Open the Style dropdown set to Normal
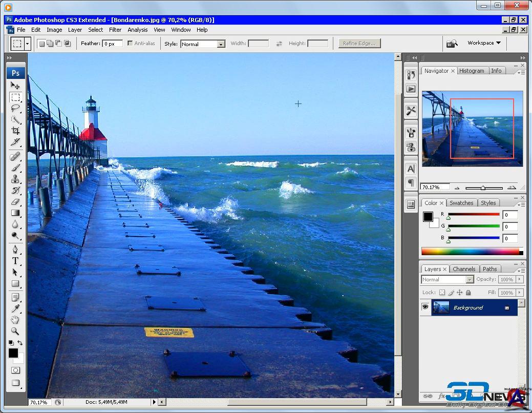532x413 pixels. [203, 44]
